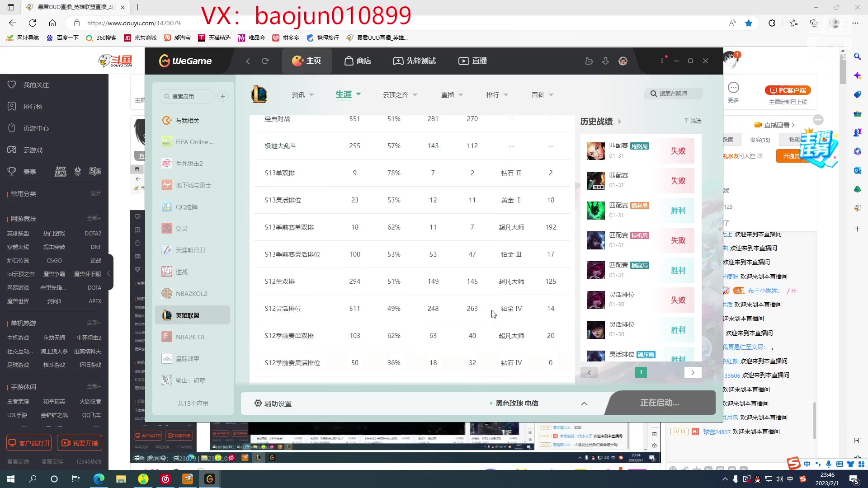Open the WeGame 主页 tab
The height and width of the screenshot is (488, 868).
click(307, 61)
